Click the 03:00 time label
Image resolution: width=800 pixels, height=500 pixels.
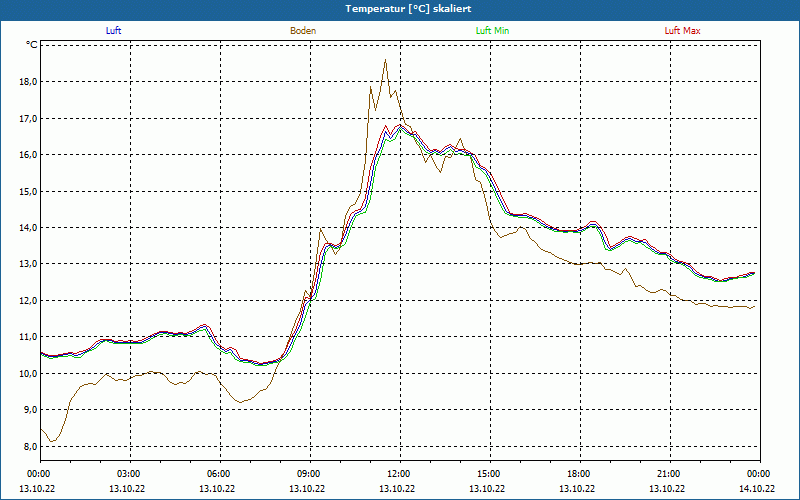[131, 474]
